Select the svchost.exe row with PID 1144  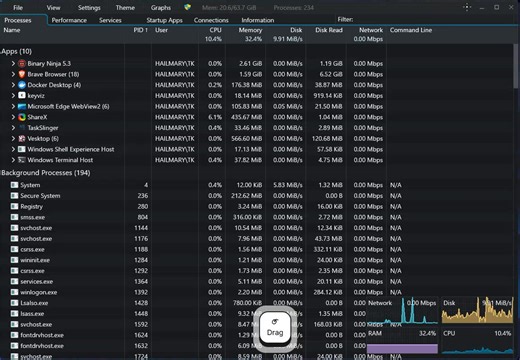(x=257, y=228)
